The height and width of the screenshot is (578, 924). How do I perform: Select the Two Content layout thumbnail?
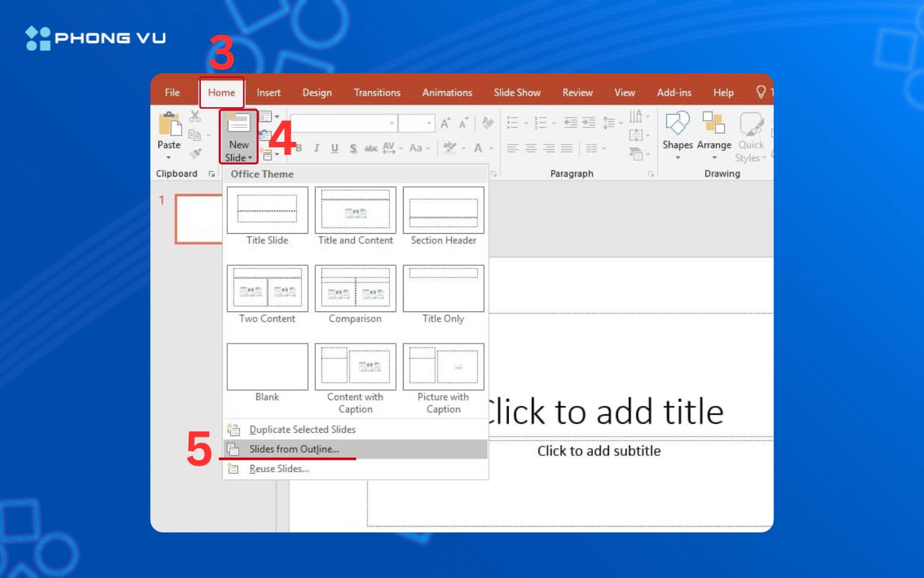pyautogui.click(x=268, y=288)
